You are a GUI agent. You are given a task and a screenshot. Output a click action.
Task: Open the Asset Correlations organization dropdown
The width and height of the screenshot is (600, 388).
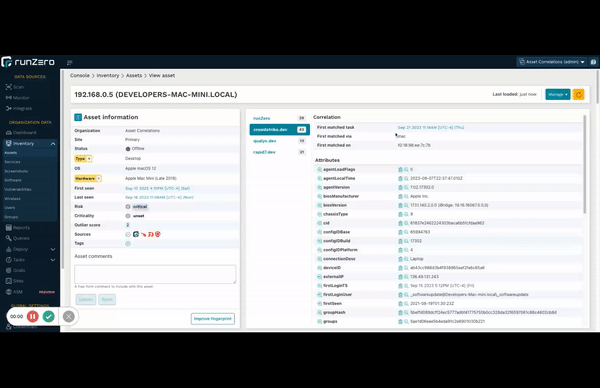[x=552, y=62]
